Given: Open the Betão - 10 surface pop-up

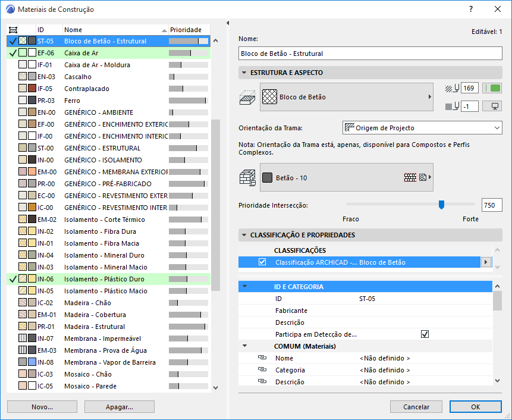Looking at the screenshot, I should coord(347,177).
